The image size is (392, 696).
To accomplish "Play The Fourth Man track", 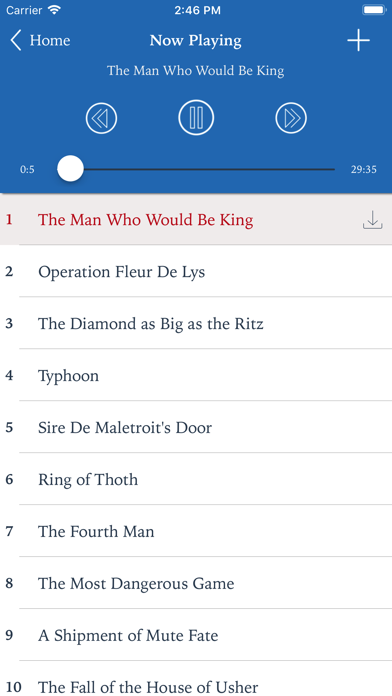I will click(196, 531).
